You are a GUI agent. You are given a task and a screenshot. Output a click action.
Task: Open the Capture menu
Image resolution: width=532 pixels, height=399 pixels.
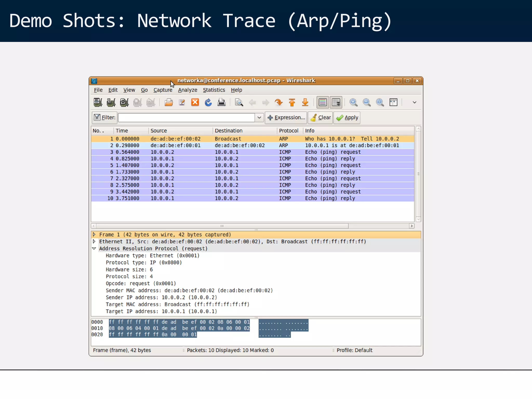(163, 90)
